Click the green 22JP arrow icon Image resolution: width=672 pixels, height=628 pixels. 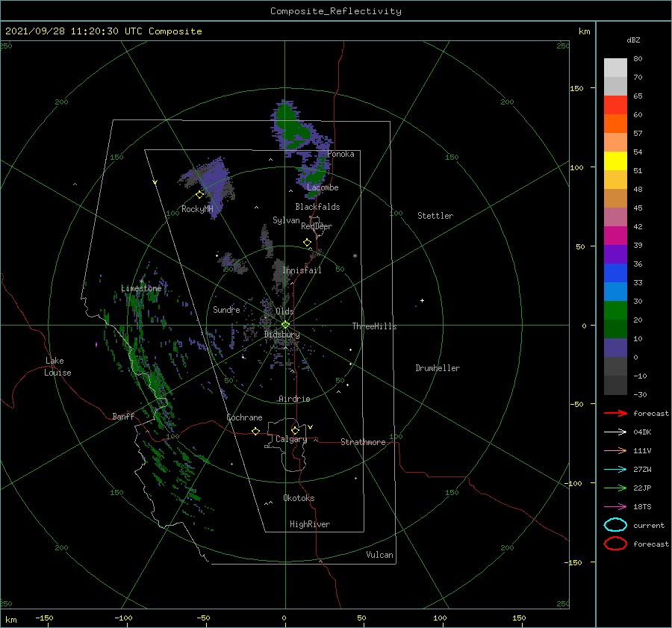(x=615, y=488)
